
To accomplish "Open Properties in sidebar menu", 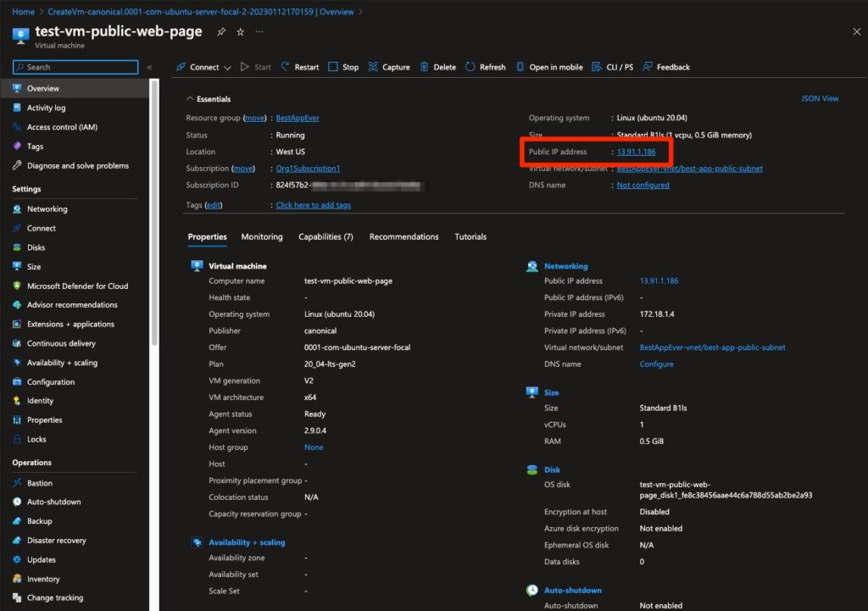I will [x=44, y=420].
